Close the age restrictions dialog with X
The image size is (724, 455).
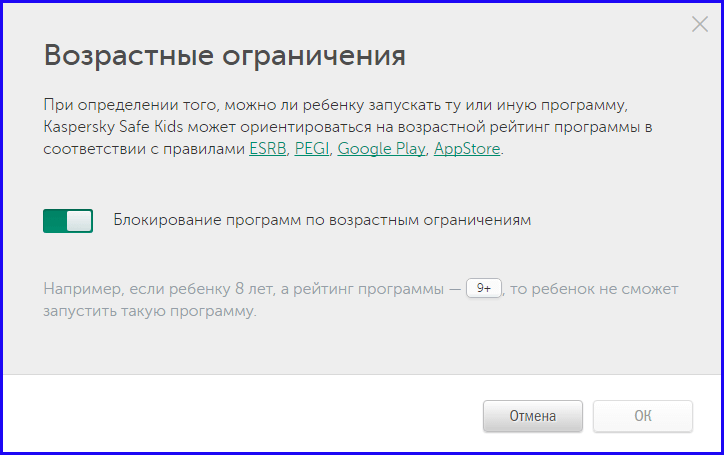699,25
